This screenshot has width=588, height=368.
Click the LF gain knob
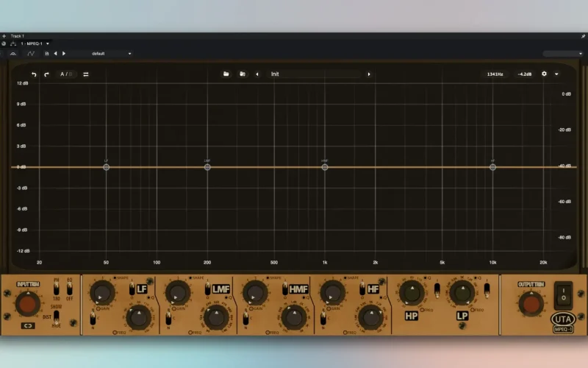102,293
